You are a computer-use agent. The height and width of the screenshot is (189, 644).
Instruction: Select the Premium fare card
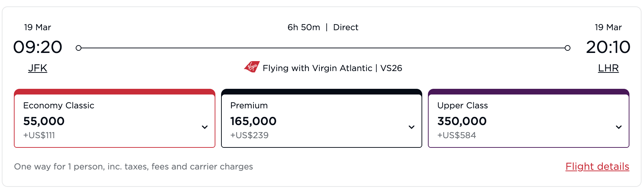[321, 121]
